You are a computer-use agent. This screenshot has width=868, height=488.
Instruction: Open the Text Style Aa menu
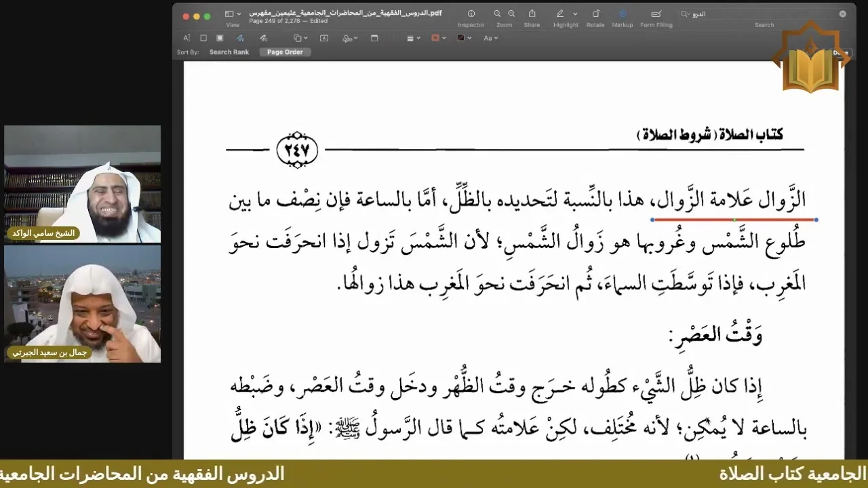pyautogui.click(x=490, y=38)
